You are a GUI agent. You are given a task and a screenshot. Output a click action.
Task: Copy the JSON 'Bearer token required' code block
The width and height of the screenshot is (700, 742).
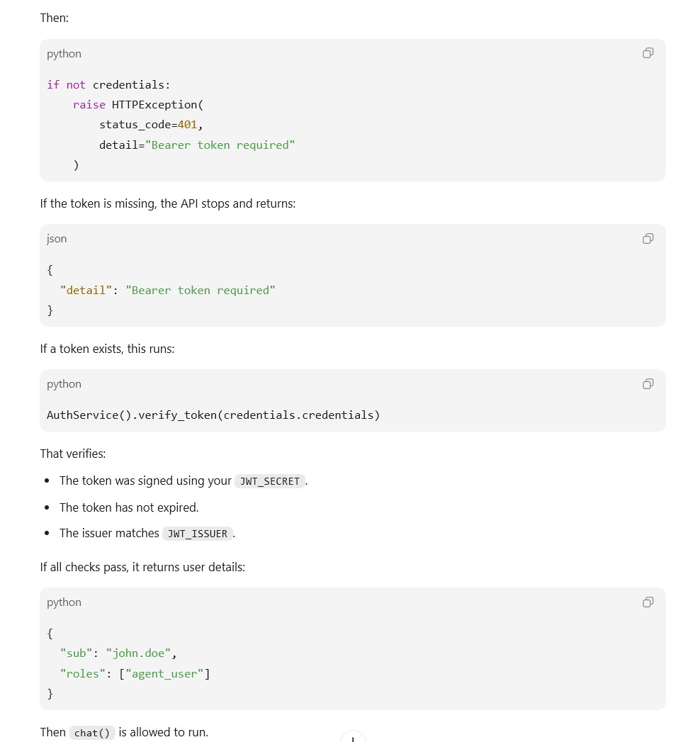point(648,239)
